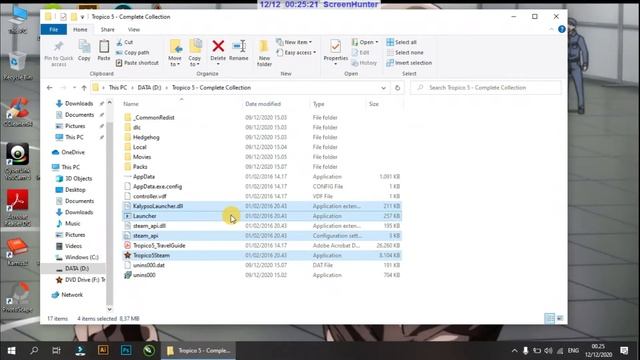
Task: Switch to the Home tab
Action: click(80, 29)
